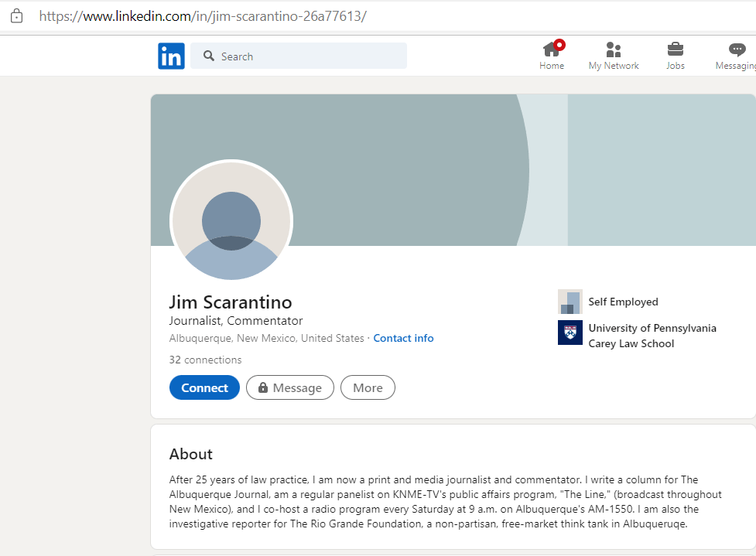The height and width of the screenshot is (556, 756).
Task: Click the Self Employed company logo
Action: coord(570,302)
